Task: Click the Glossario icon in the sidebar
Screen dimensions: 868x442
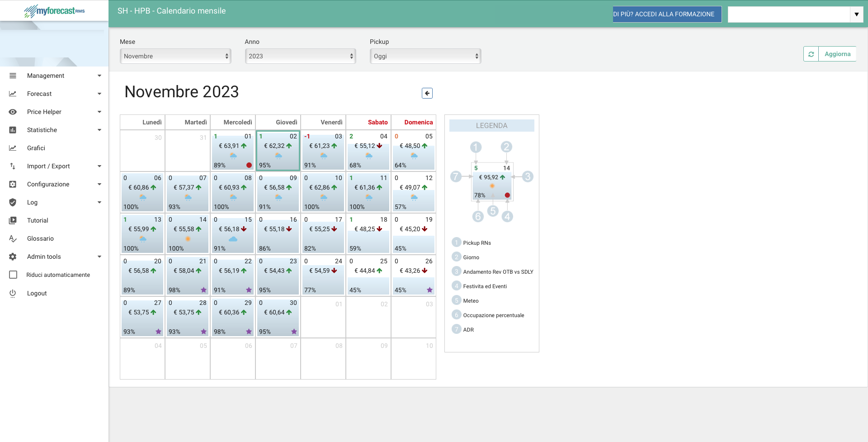Action: coord(12,238)
